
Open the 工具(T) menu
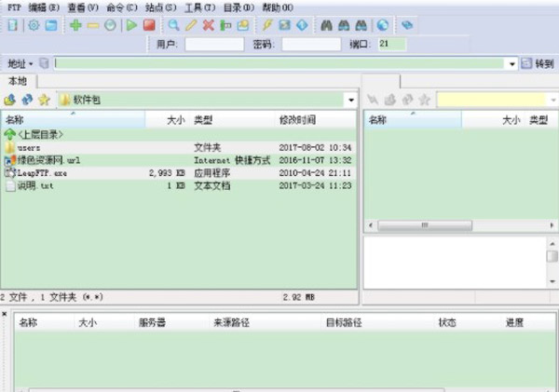click(200, 7)
